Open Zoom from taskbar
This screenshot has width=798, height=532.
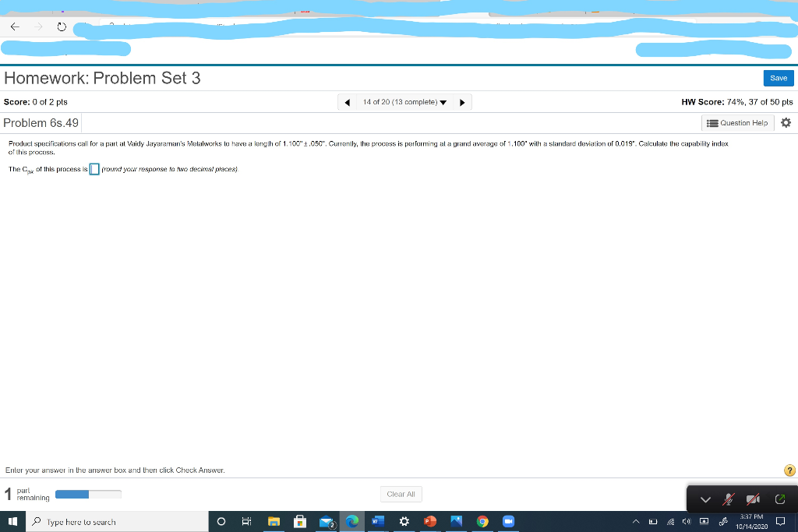pos(508,521)
